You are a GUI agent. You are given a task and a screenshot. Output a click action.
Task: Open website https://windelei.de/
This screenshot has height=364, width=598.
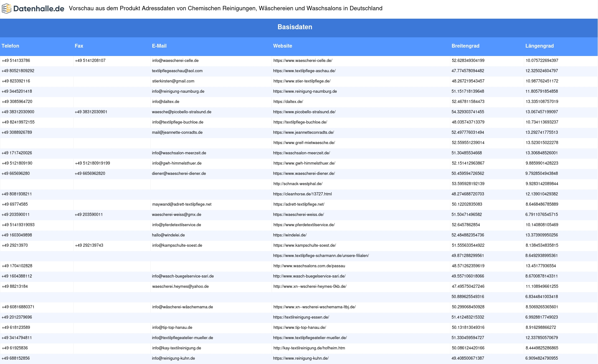[x=290, y=235]
